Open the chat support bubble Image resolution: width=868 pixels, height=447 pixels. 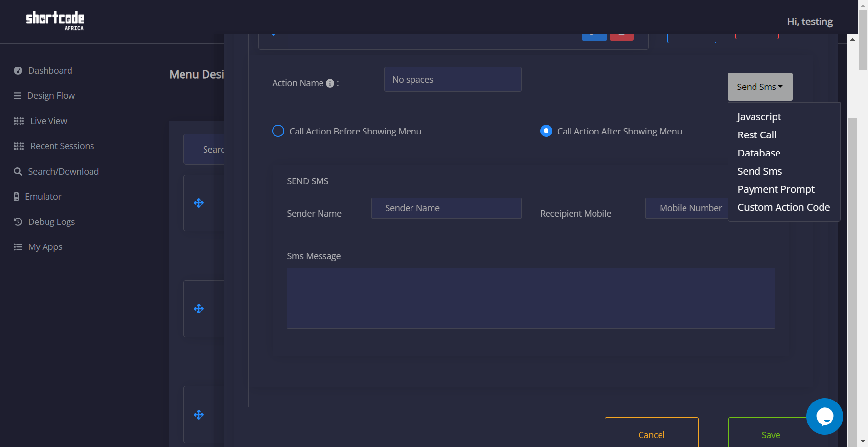pos(824,416)
